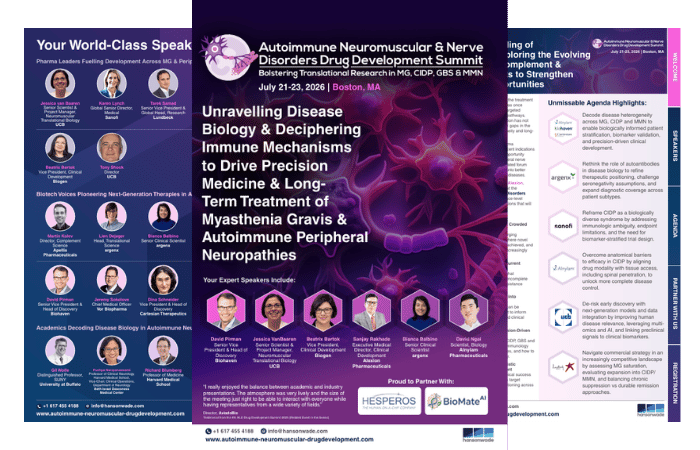Click Gil Wolfe's round photo on the speakers page
This screenshot has height=450, width=700.
pyautogui.click(x=60, y=350)
